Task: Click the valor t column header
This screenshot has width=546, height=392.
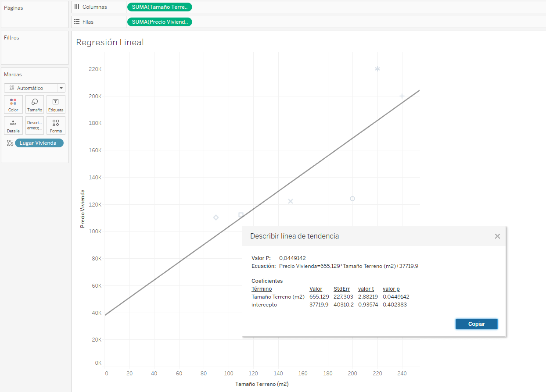Action: pos(366,289)
